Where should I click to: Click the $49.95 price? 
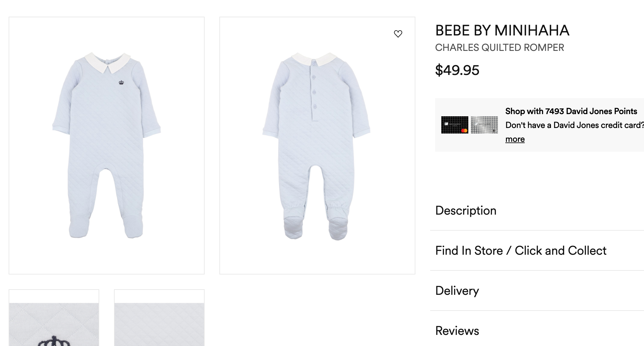coord(457,70)
